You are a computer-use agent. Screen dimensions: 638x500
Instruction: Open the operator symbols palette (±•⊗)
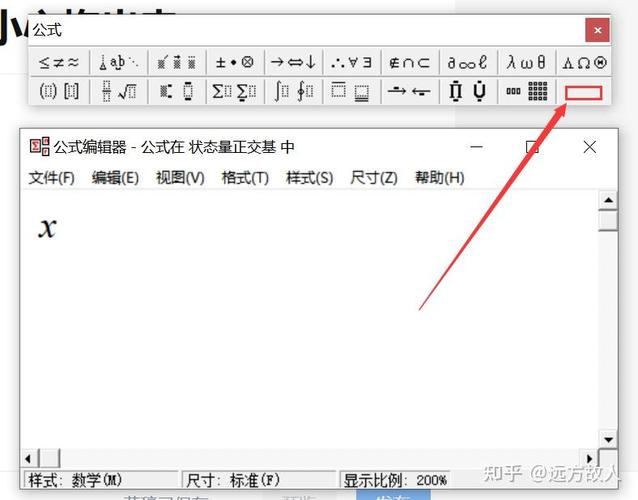click(x=235, y=62)
